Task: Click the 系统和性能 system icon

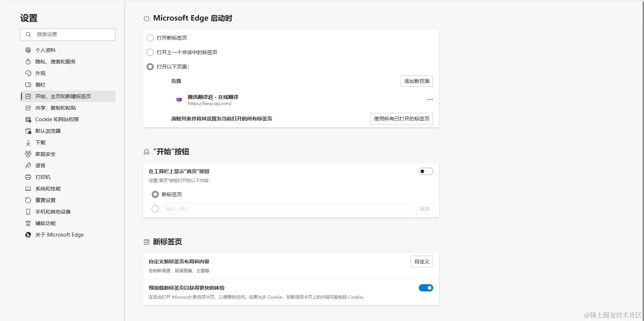Action: pos(28,189)
